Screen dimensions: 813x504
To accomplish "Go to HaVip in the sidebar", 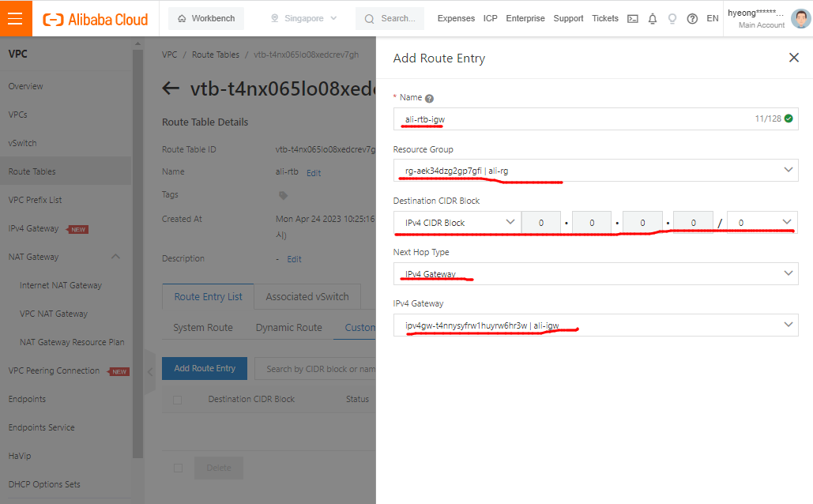I will pos(20,457).
